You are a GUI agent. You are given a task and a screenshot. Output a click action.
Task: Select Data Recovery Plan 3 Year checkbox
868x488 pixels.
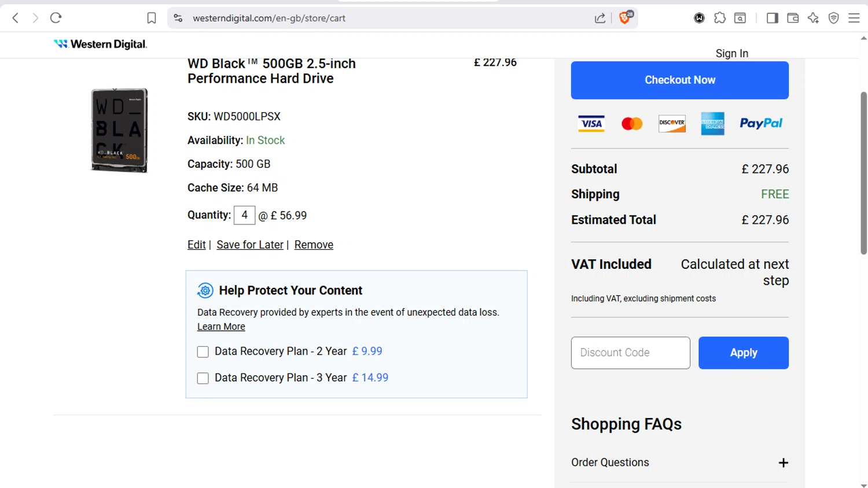click(x=203, y=378)
